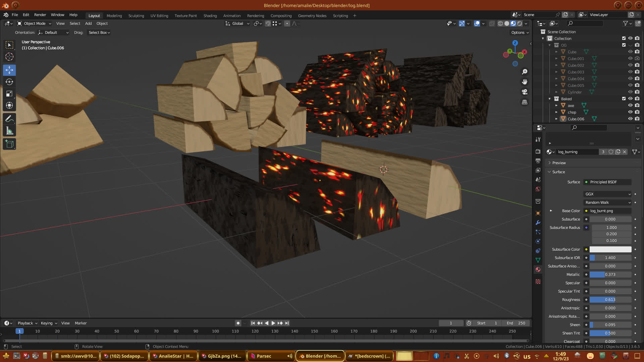Image resolution: width=644 pixels, height=362 pixels.
Task: Open the Random Walk subsurface method dropdown
Action: [607, 202]
